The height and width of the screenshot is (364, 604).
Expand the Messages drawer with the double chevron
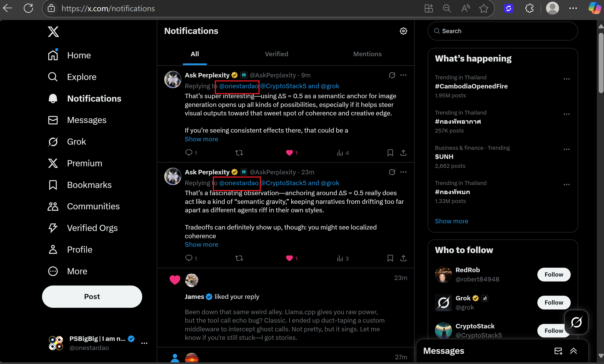573,351
